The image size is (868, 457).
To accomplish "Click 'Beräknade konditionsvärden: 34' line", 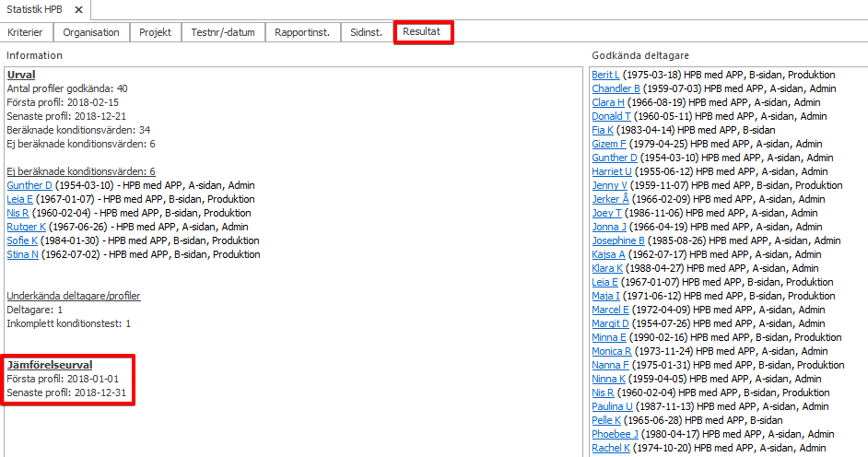I will pos(78,130).
